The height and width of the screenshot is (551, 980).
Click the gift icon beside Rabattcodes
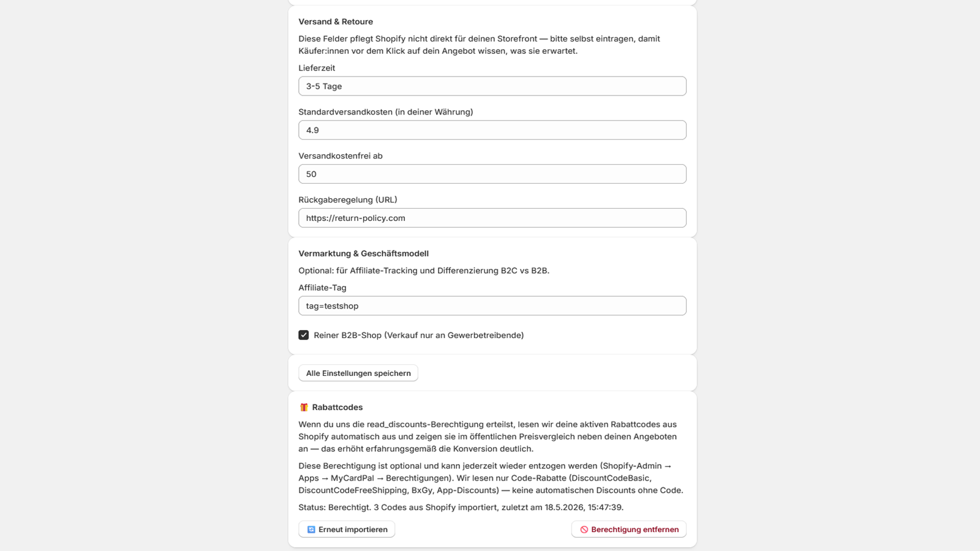(304, 407)
